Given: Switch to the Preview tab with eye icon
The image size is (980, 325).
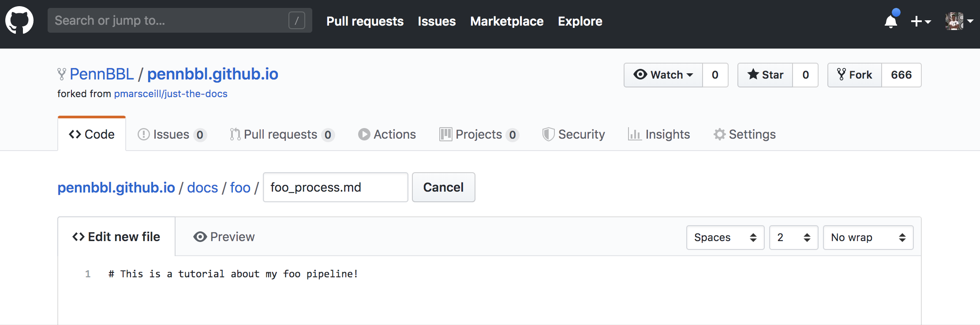Looking at the screenshot, I should pos(224,237).
